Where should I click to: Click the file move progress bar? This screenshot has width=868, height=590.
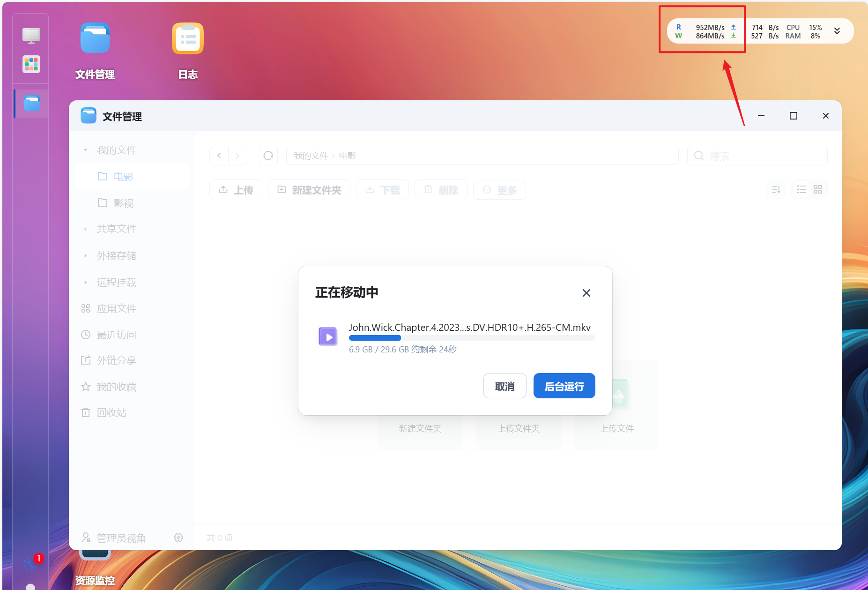(472, 338)
